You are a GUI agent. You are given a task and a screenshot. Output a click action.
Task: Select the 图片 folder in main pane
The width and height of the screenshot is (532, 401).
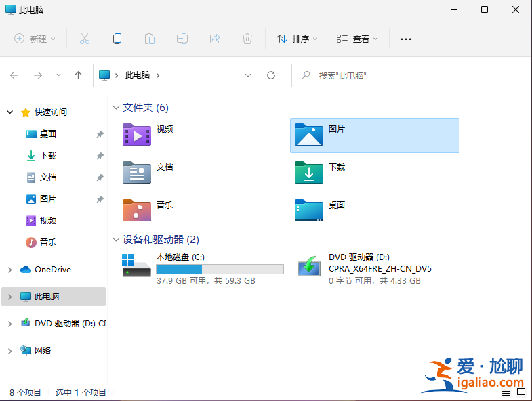point(375,135)
